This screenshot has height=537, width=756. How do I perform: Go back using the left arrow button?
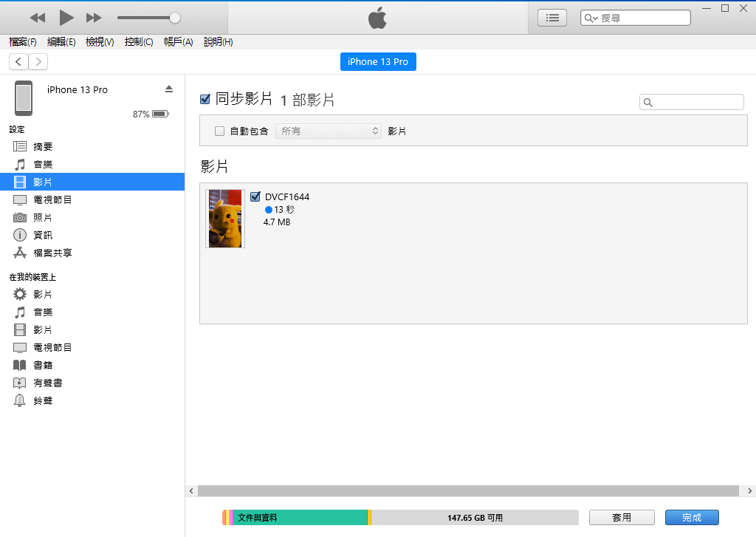[x=18, y=62]
